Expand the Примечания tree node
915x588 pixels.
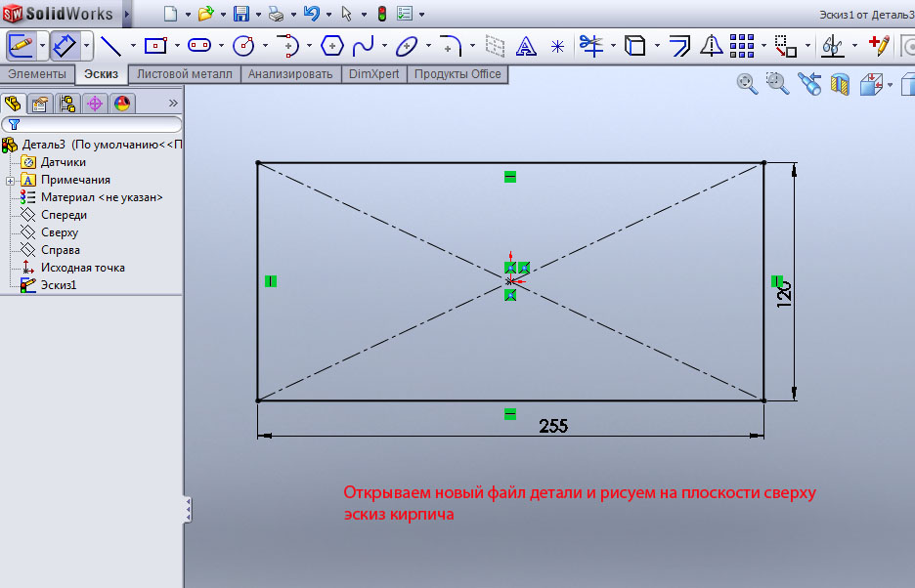click(x=10, y=180)
